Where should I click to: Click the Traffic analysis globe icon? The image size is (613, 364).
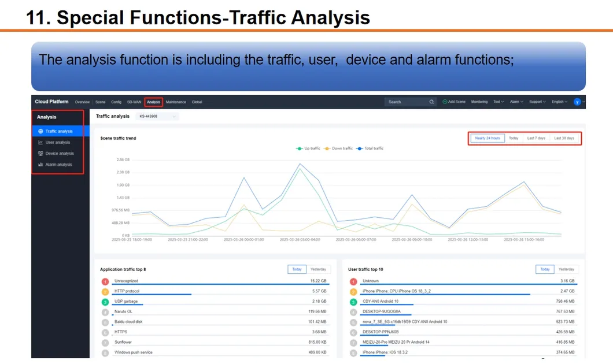(x=40, y=132)
